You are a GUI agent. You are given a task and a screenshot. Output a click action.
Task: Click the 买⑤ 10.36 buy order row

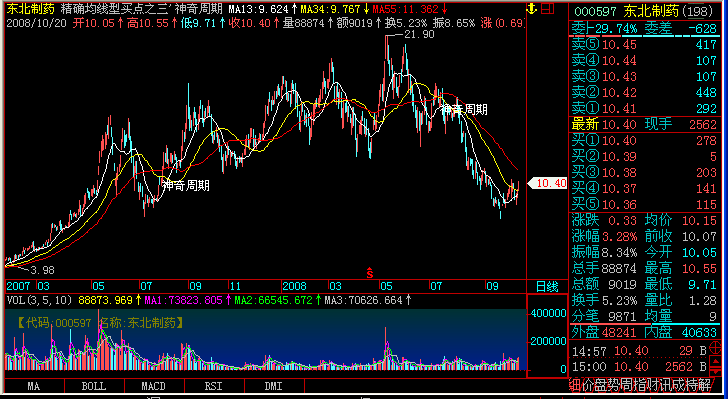644,204
